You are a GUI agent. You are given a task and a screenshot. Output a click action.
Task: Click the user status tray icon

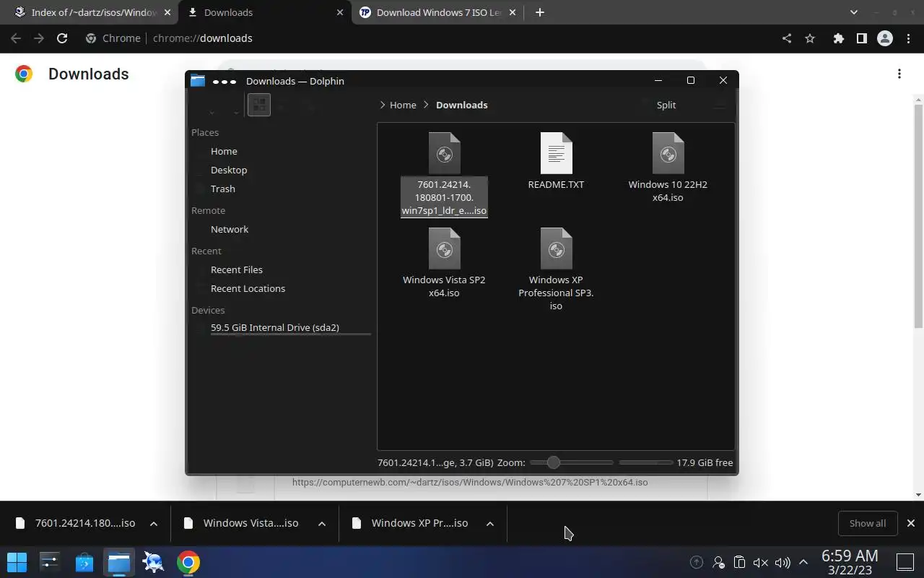[718, 562]
